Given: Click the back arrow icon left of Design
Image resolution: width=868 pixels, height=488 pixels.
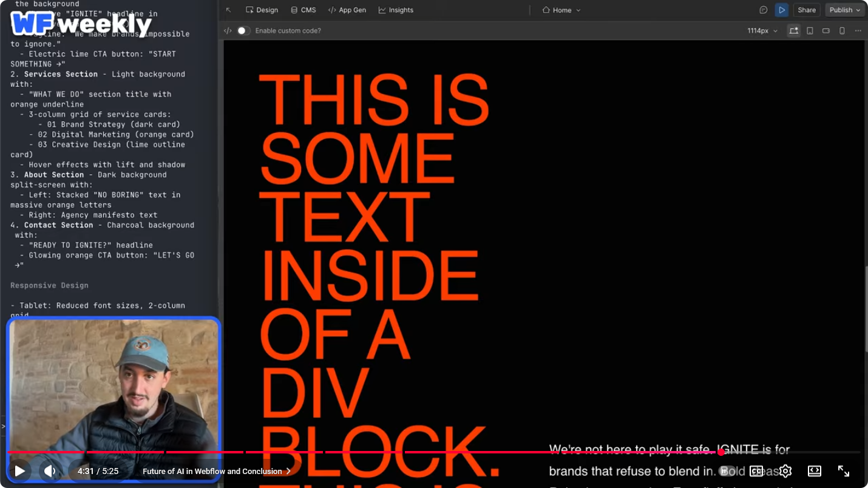Looking at the screenshot, I should coord(228,10).
